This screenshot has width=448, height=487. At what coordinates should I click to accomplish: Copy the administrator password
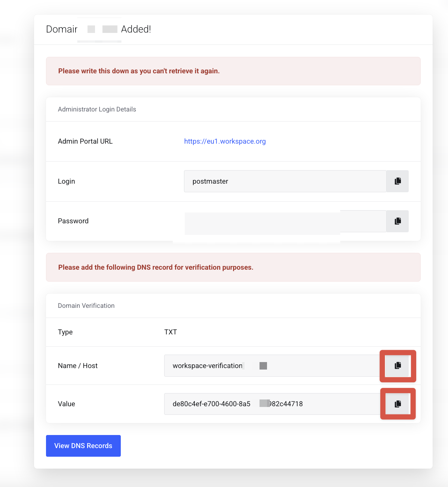coord(398,221)
